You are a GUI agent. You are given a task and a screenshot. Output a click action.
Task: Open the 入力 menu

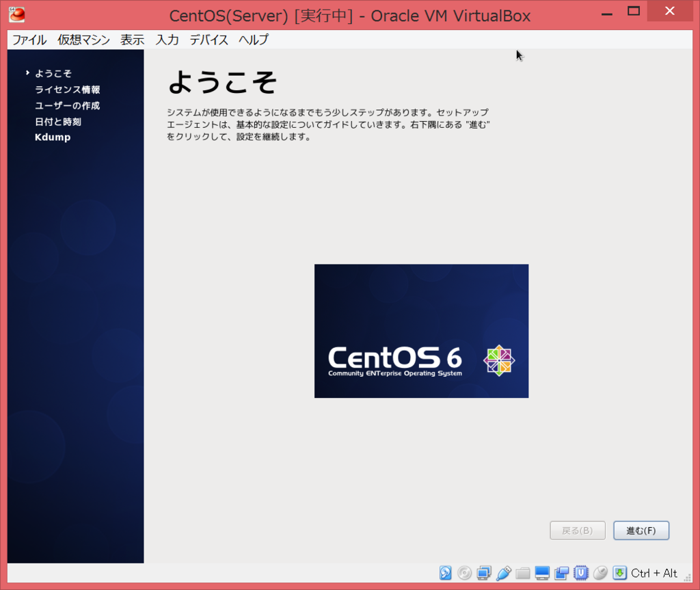coord(167,40)
